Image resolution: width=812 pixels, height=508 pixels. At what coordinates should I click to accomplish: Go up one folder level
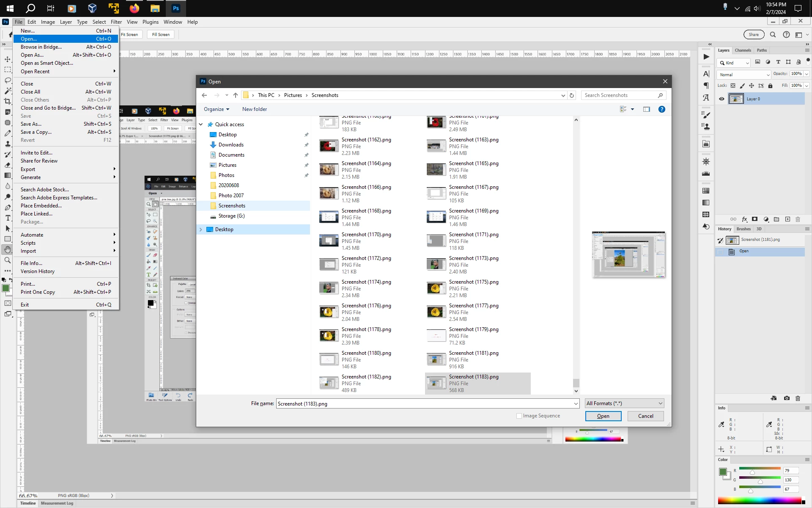click(236, 95)
